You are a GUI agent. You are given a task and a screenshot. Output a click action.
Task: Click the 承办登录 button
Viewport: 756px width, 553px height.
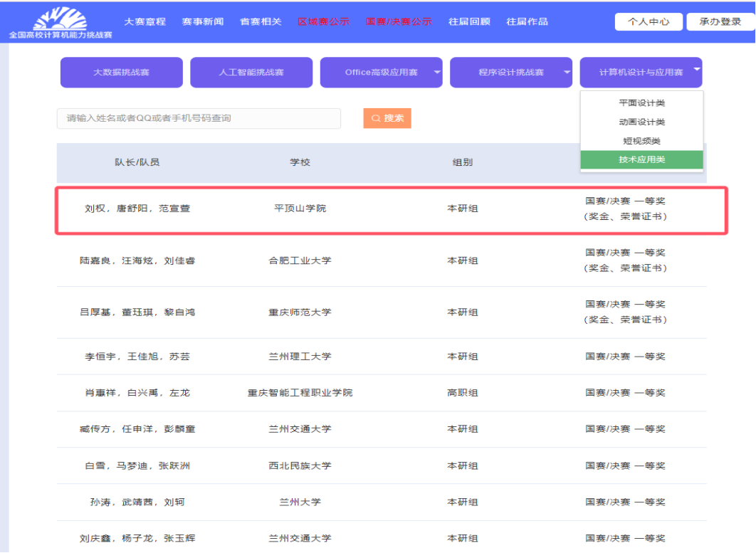(720, 22)
